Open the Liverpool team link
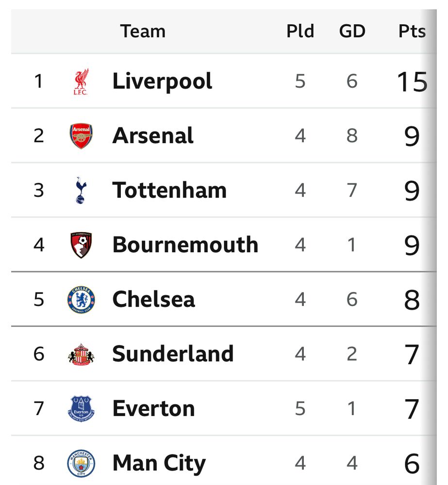The height and width of the screenshot is (485, 448). click(162, 81)
